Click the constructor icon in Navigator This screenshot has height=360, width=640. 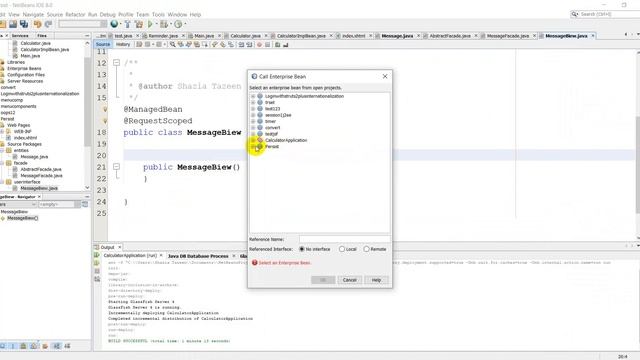click(3, 218)
